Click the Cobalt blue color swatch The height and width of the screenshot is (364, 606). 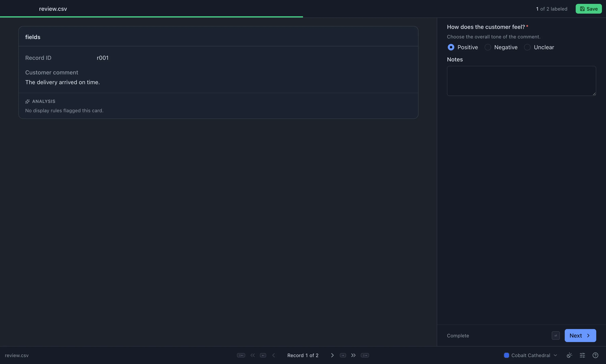[506, 355]
